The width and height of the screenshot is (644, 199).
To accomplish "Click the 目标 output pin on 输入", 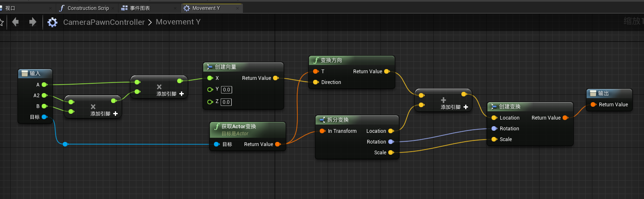I will 45,117.
